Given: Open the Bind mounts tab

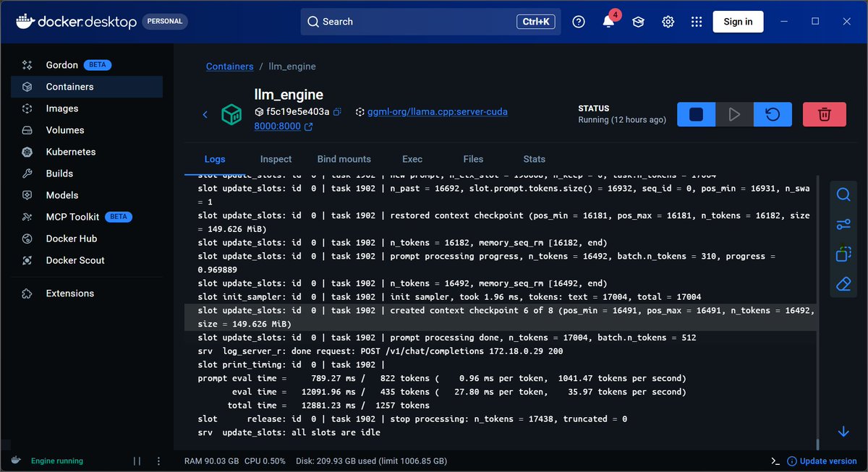Looking at the screenshot, I should [x=344, y=159].
